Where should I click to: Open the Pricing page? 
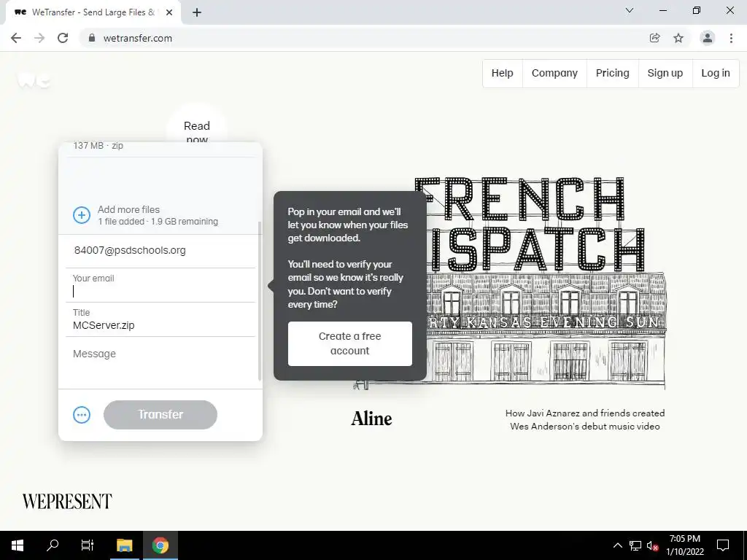[612, 74]
